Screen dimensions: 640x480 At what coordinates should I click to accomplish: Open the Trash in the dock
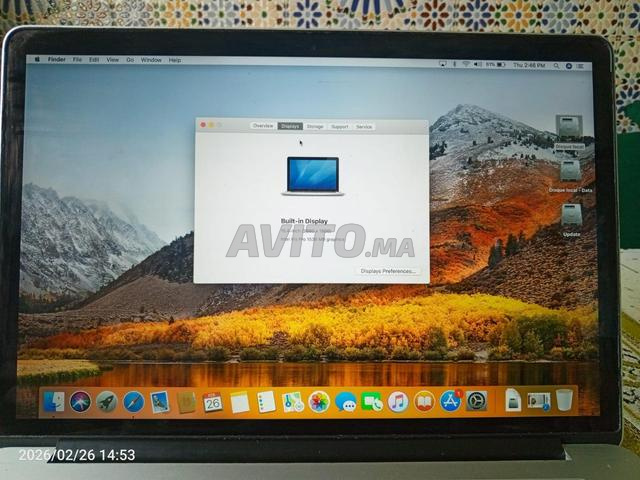point(565,401)
